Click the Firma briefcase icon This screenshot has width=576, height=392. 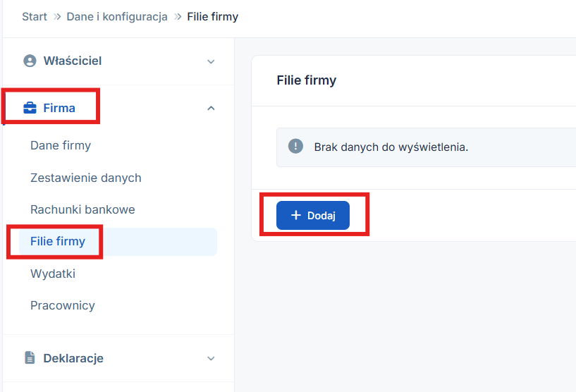30,108
